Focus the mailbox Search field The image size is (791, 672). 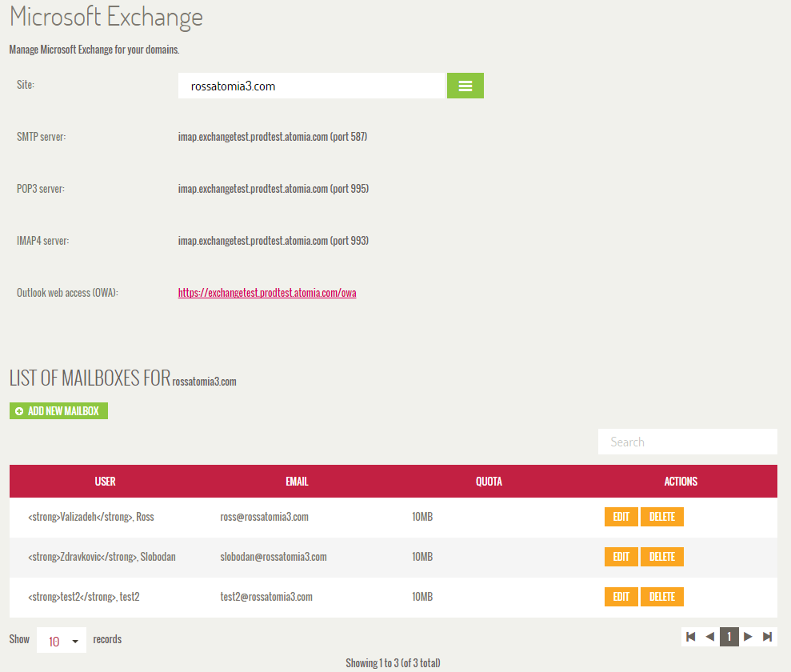[687, 442]
